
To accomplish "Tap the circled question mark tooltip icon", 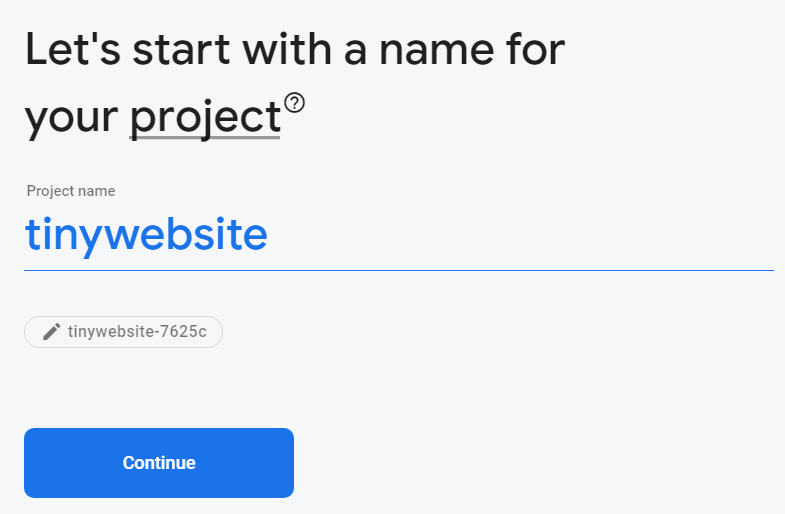I will pos(294,103).
